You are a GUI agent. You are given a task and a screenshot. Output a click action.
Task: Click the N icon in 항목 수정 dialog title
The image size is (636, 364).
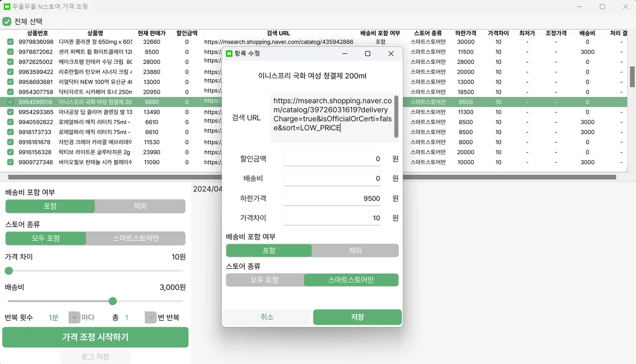click(229, 53)
